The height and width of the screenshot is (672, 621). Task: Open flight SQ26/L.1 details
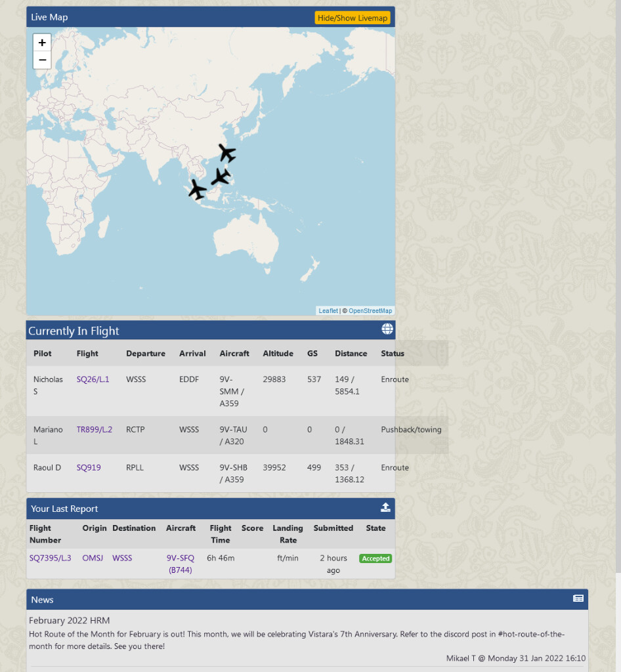tap(93, 379)
